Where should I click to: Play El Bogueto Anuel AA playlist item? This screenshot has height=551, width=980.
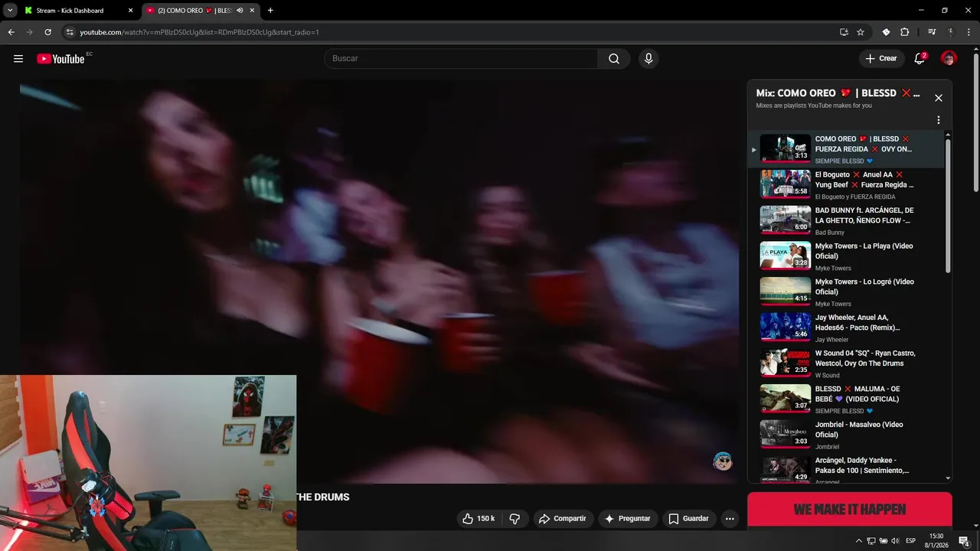(847, 185)
